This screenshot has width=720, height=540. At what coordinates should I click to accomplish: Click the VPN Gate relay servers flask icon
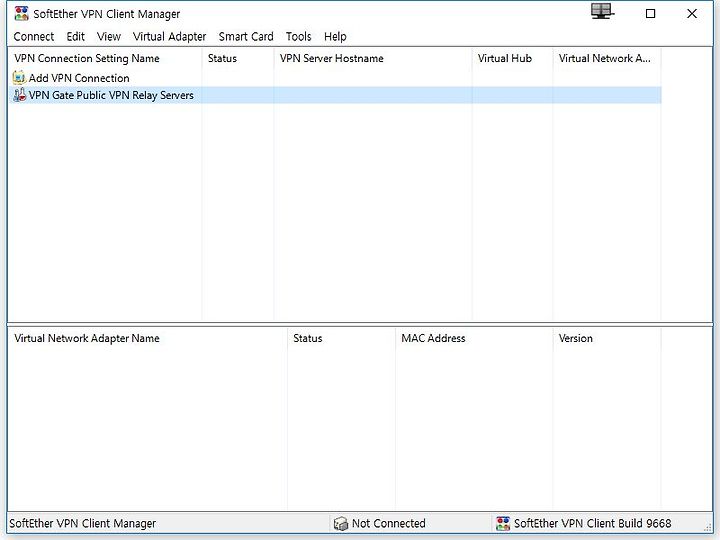pyautogui.click(x=19, y=95)
